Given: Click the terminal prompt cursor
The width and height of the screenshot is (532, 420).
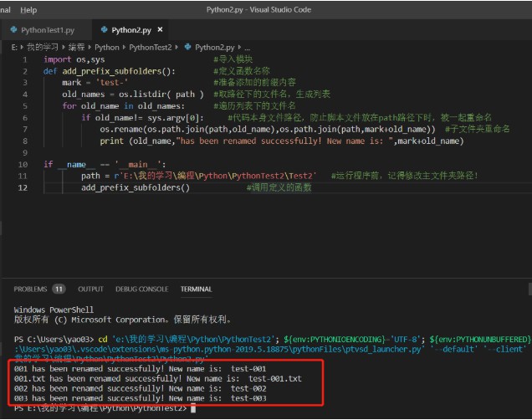Looking at the screenshot, I should 193,408.
